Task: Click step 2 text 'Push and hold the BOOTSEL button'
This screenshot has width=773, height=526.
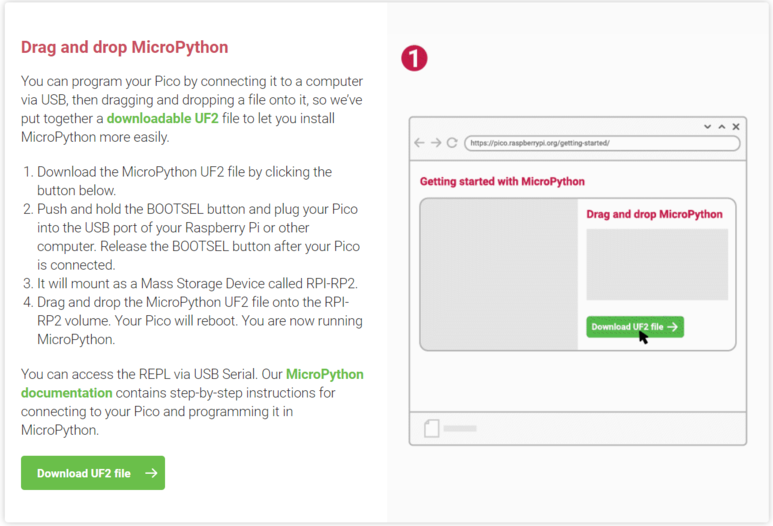Action: click(x=141, y=209)
